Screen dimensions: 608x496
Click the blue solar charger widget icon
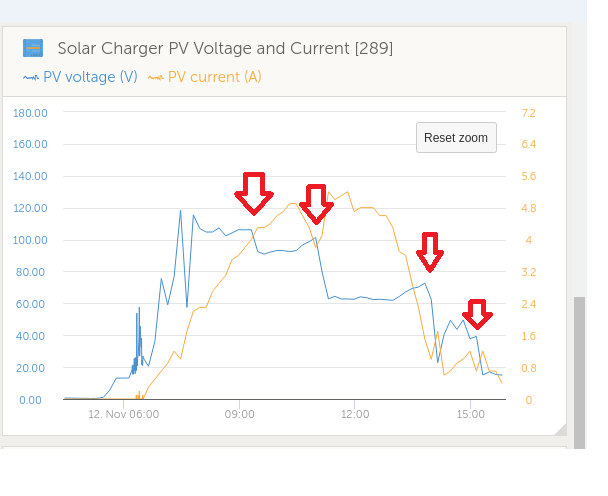pyautogui.click(x=33, y=48)
